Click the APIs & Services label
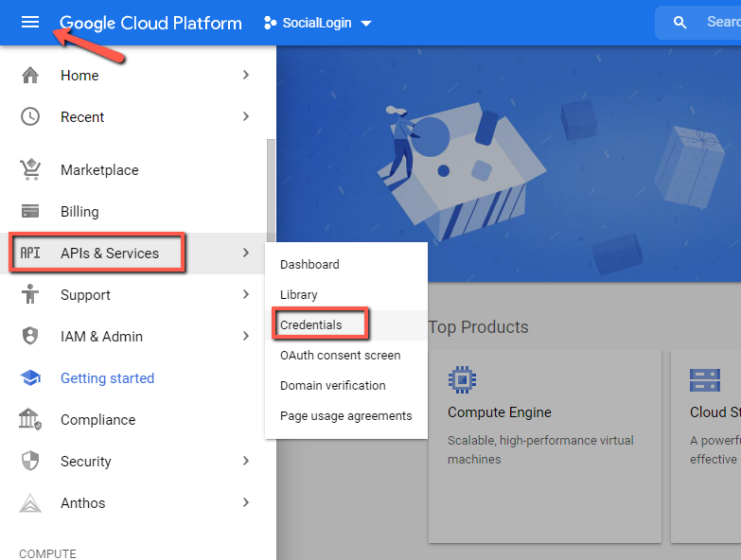741x560 pixels. pyautogui.click(x=110, y=254)
